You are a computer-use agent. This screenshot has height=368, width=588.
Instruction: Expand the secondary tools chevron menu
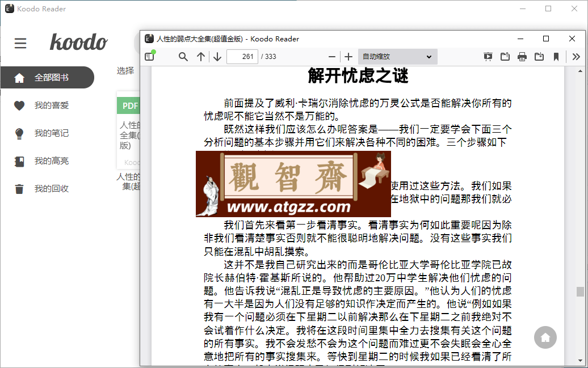[x=577, y=57]
